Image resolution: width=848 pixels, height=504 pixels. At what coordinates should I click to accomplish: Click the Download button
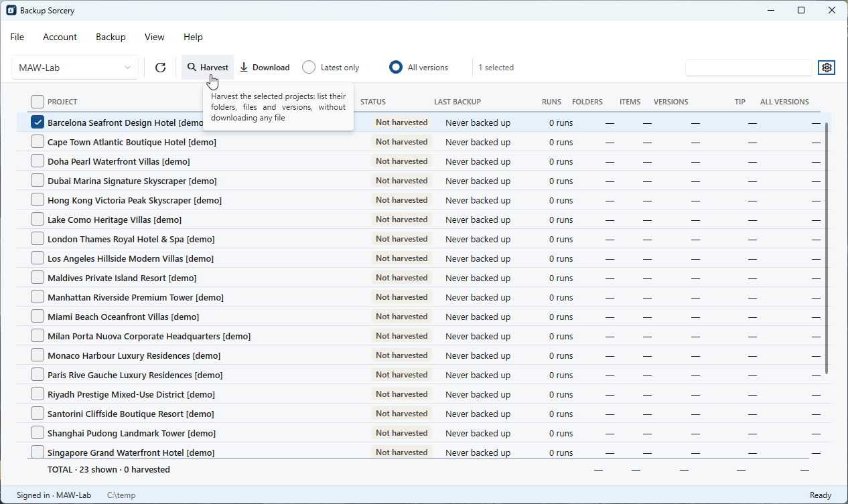tap(265, 68)
